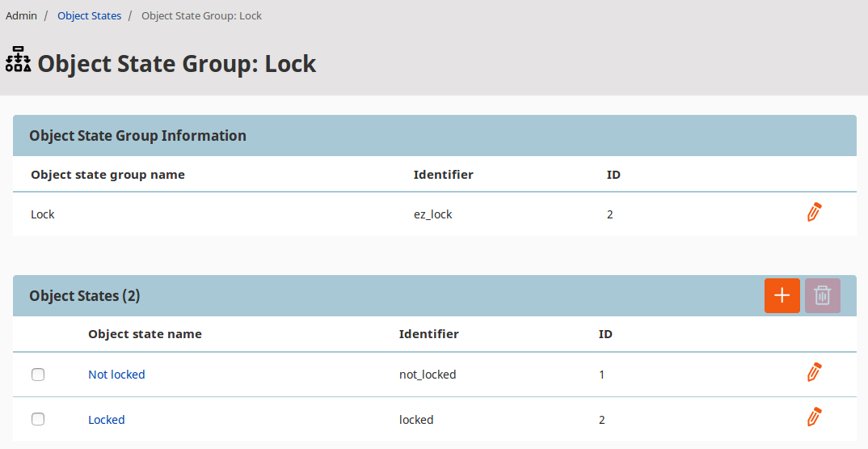Open the Locked state link

pyautogui.click(x=106, y=420)
